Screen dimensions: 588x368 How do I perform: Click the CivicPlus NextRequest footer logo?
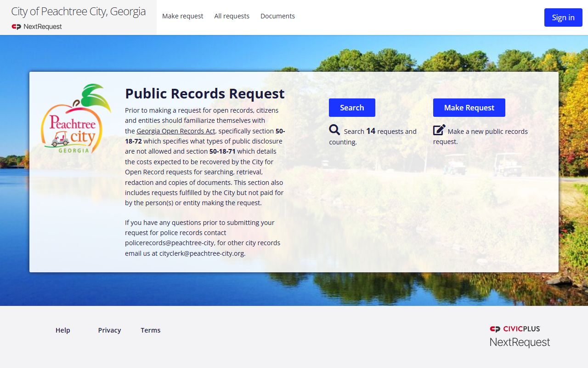point(520,337)
